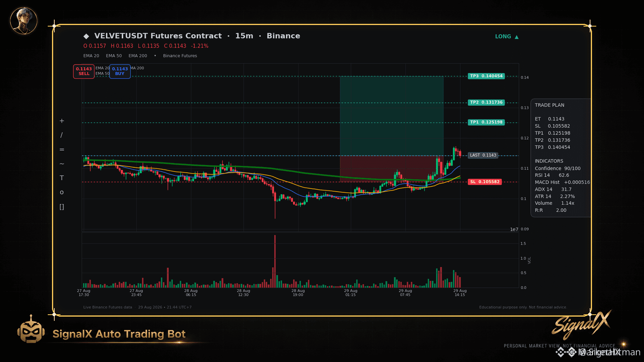Click the TP2 0.131736 row in Trade Plan
This screenshot has width=644, height=362.
[552, 140]
